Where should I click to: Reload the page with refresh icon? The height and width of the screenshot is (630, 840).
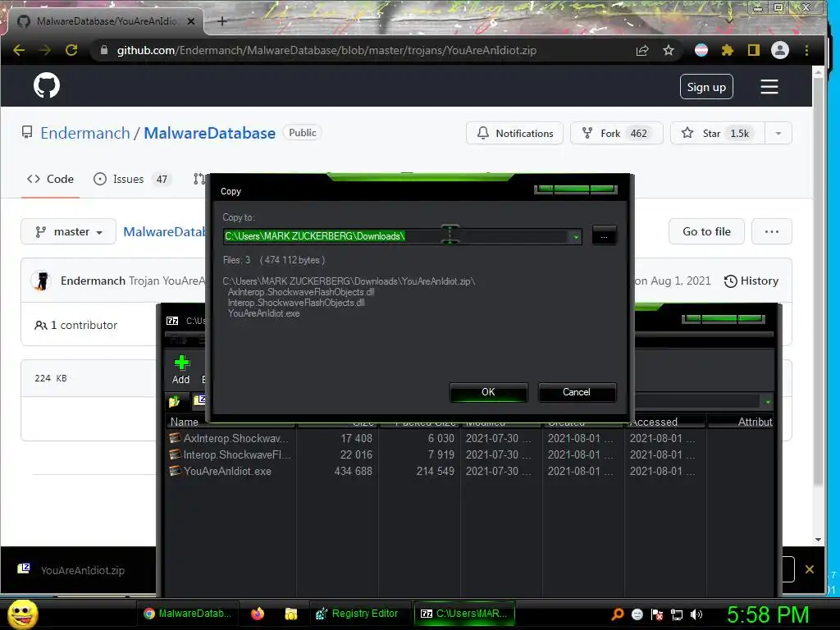(x=71, y=50)
